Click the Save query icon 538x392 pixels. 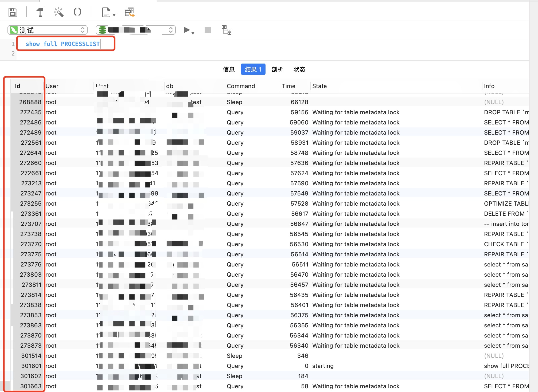[13, 12]
